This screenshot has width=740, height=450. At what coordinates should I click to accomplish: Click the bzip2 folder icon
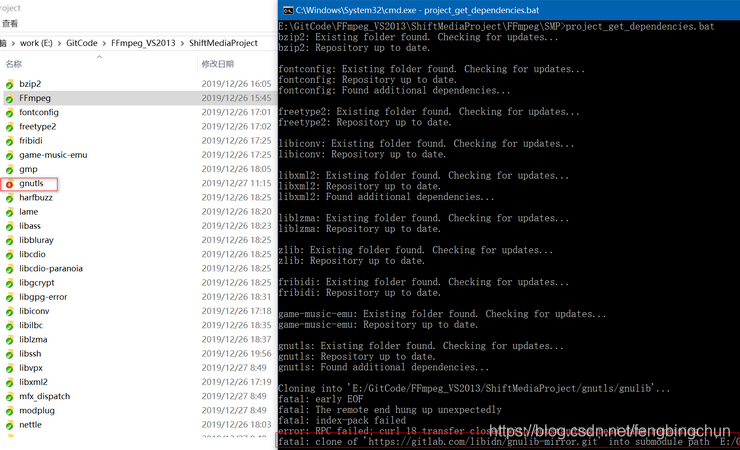(x=9, y=84)
